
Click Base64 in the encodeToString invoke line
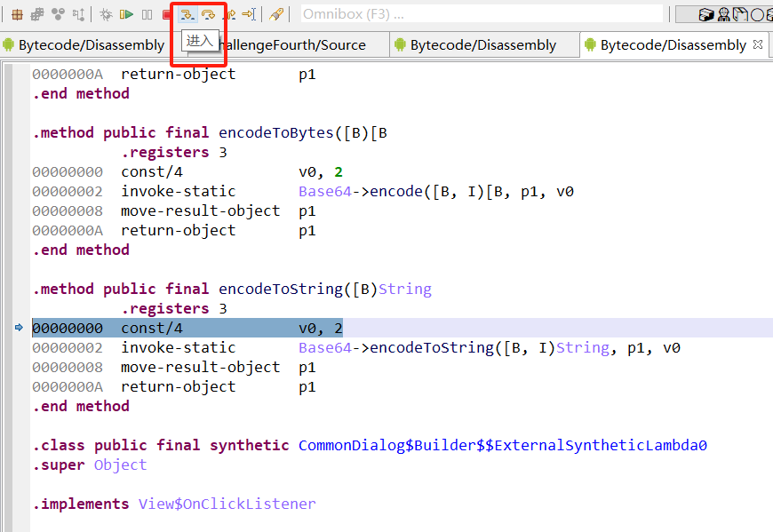point(324,347)
